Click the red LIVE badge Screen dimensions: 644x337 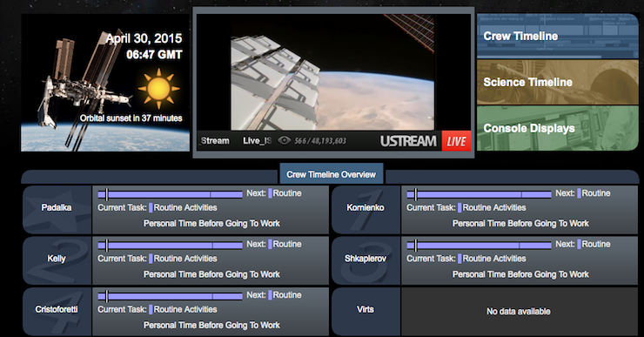click(456, 141)
